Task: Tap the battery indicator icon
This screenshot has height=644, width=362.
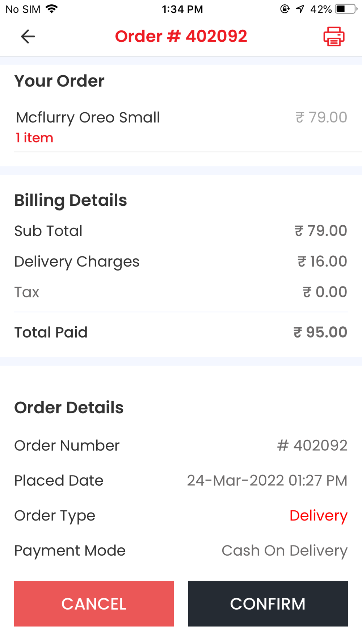Action: coord(346,9)
